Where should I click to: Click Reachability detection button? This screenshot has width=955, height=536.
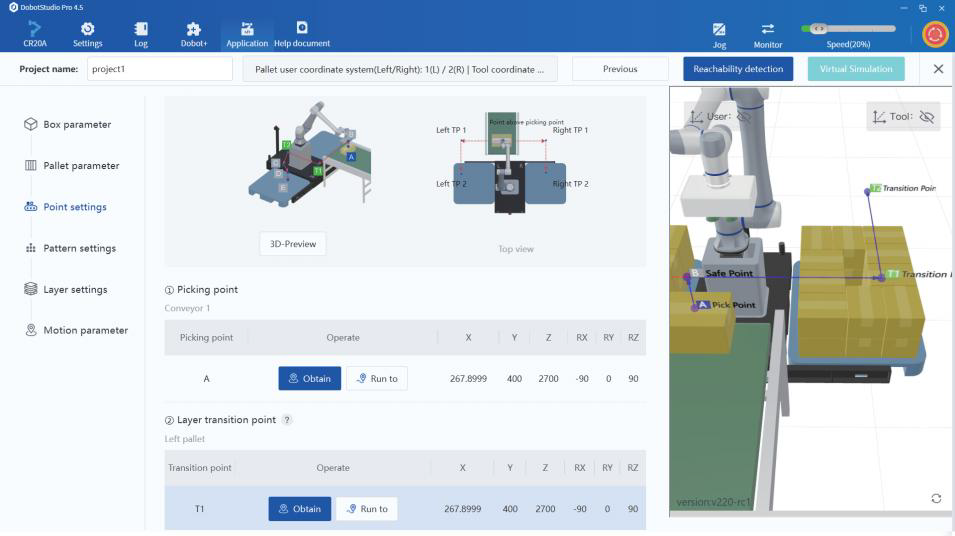(x=738, y=69)
